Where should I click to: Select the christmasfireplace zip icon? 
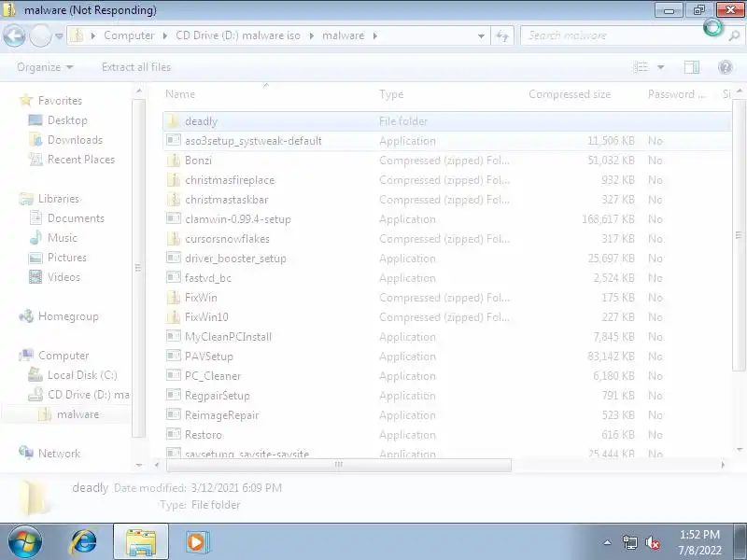click(173, 179)
